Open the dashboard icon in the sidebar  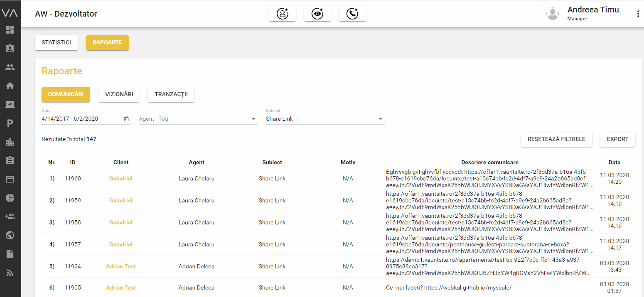pos(10,30)
